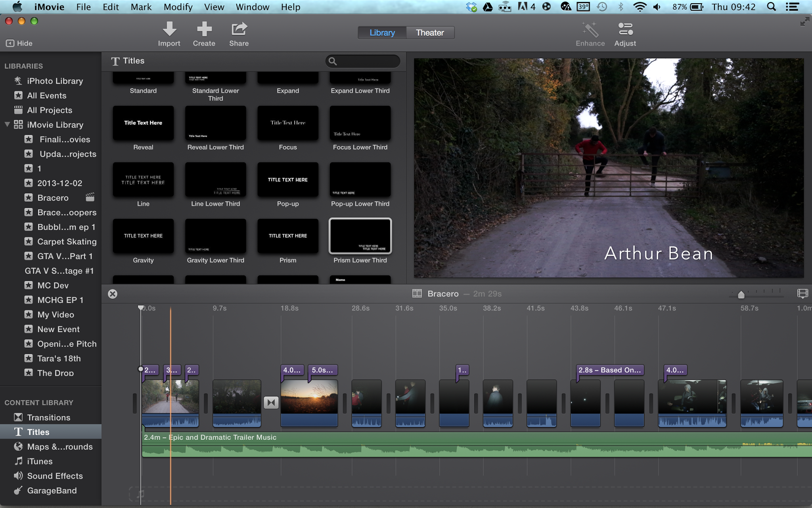Select the Pop-up Lower Third title thumbnail
This screenshot has width=812, height=508.
coord(360,180)
